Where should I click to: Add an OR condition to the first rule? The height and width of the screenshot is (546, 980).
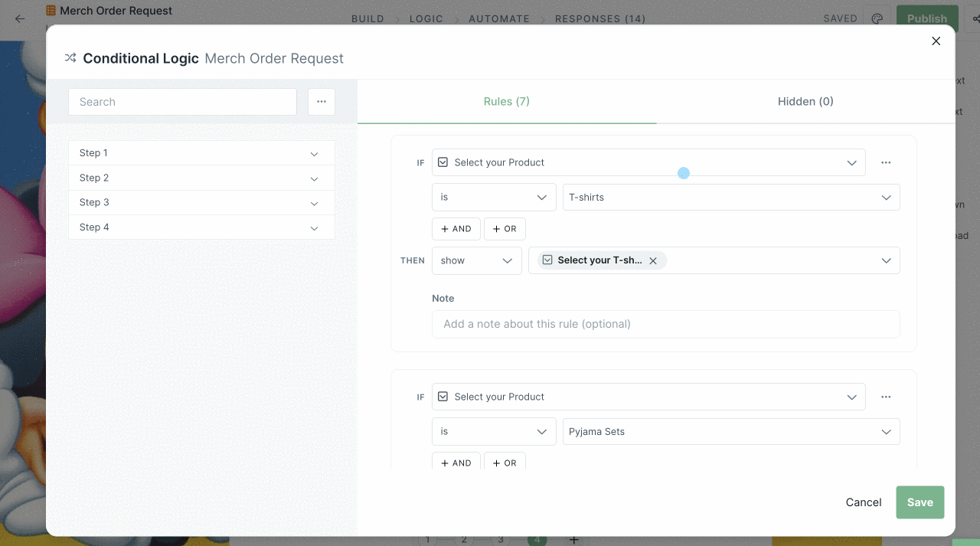(x=505, y=228)
